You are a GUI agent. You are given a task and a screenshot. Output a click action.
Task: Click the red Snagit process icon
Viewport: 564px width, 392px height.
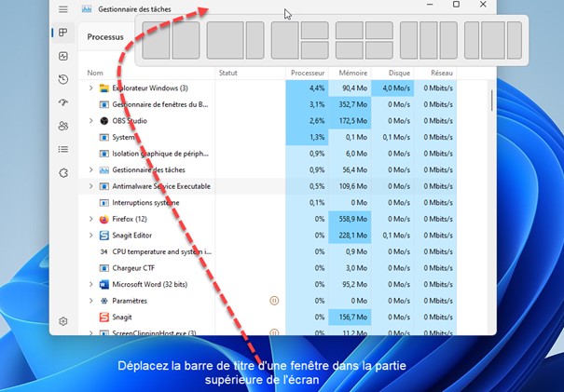pyautogui.click(x=104, y=317)
